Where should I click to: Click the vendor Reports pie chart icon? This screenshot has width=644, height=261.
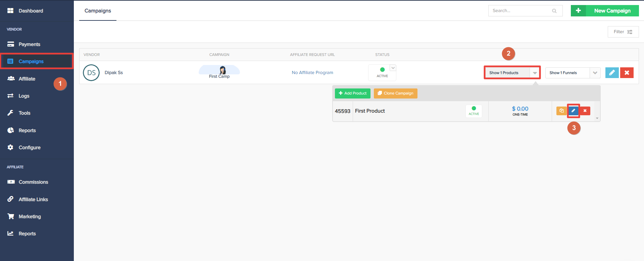coord(11,130)
